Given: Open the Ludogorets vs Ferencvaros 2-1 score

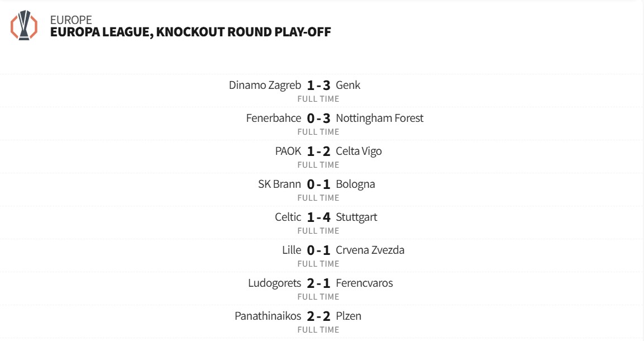Looking at the screenshot, I should [318, 283].
